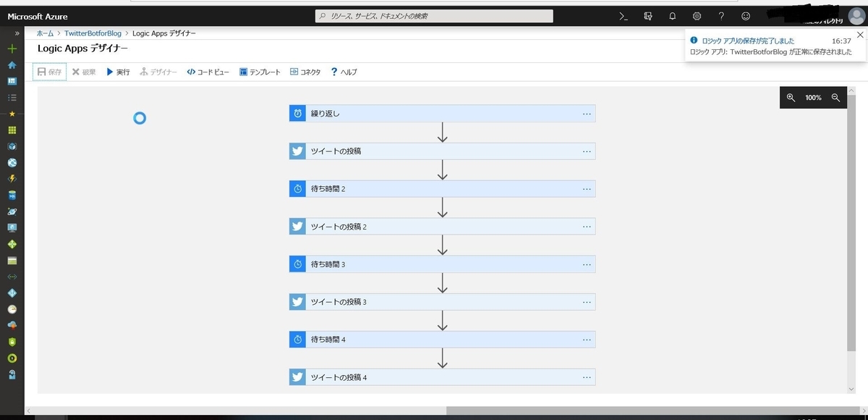Zoom in the designer canvas

pyautogui.click(x=791, y=98)
